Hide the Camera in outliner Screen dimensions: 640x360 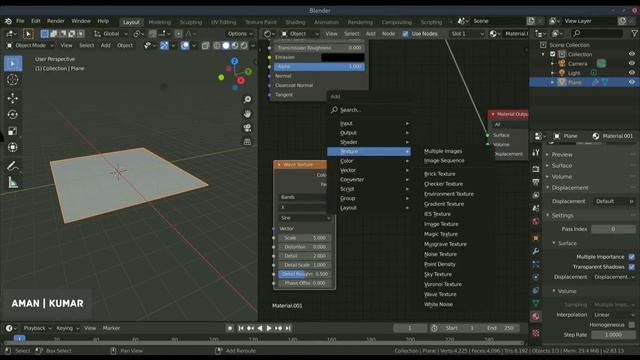(x=632, y=63)
